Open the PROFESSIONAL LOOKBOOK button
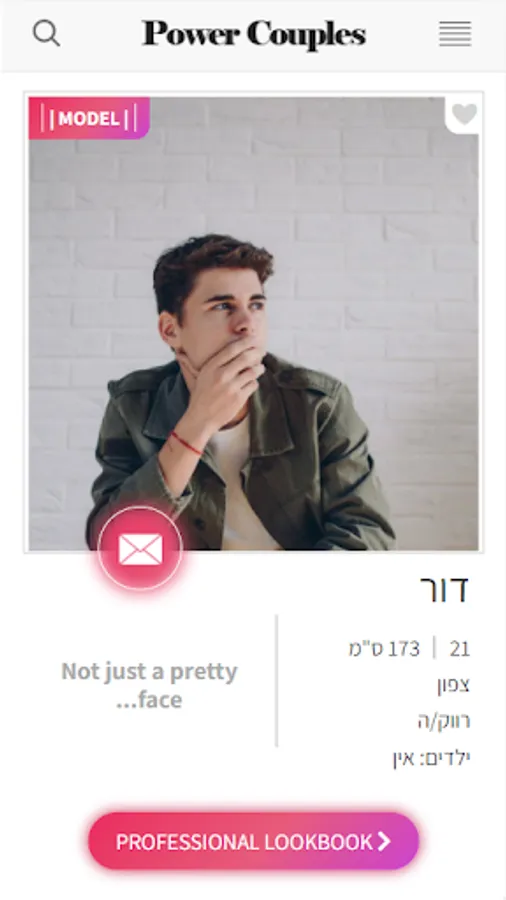This screenshot has height=900, width=506. click(x=254, y=841)
